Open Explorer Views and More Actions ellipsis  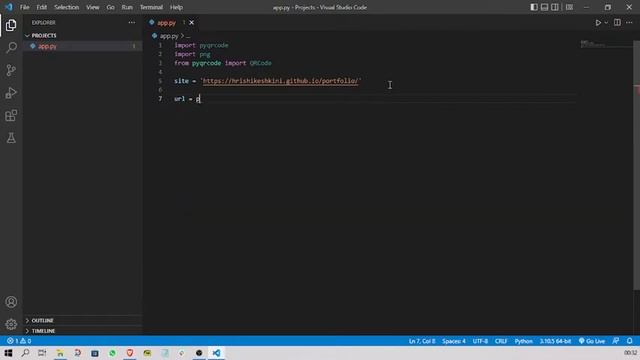131,23
